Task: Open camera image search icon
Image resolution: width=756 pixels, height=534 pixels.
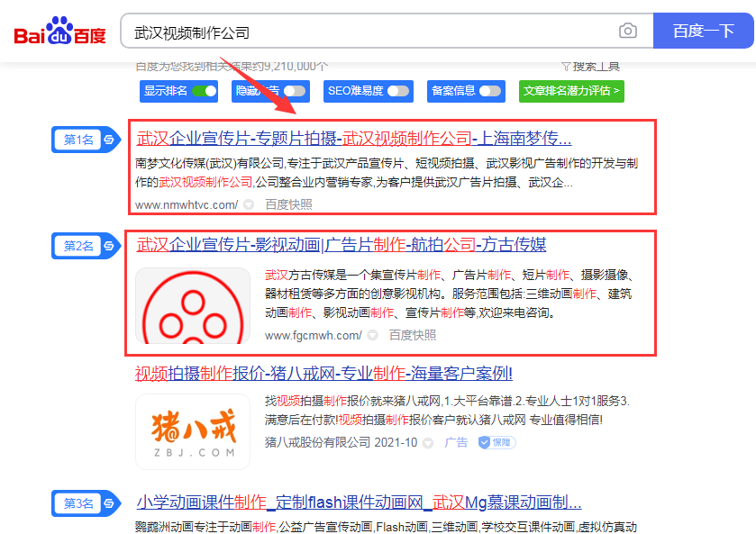Action: (627, 31)
